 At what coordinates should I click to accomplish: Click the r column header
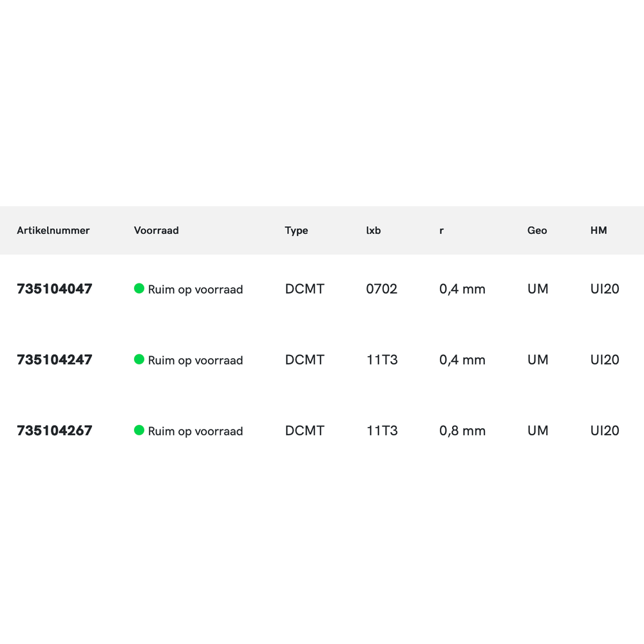pyautogui.click(x=442, y=231)
